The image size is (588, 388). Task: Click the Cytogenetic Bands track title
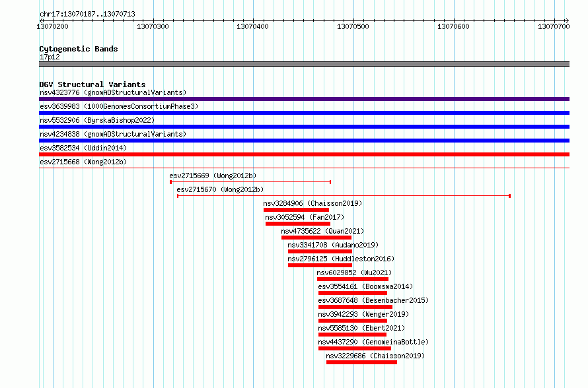click(x=79, y=49)
